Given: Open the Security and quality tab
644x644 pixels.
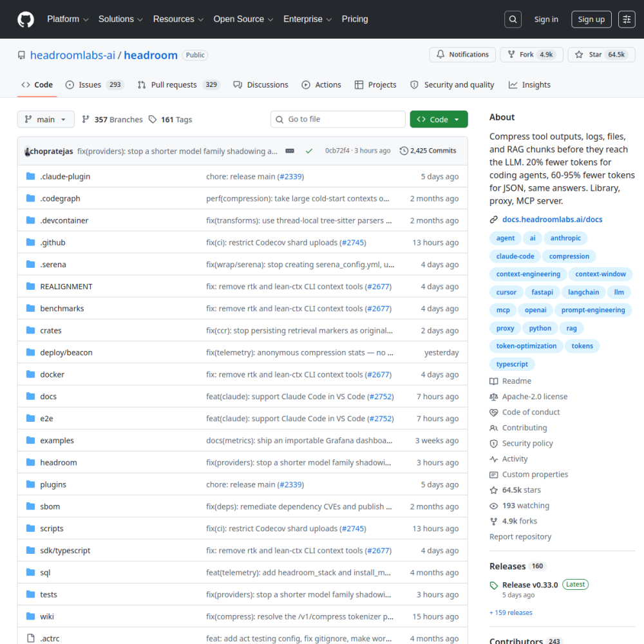Looking at the screenshot, I should [x=452, y=85].
